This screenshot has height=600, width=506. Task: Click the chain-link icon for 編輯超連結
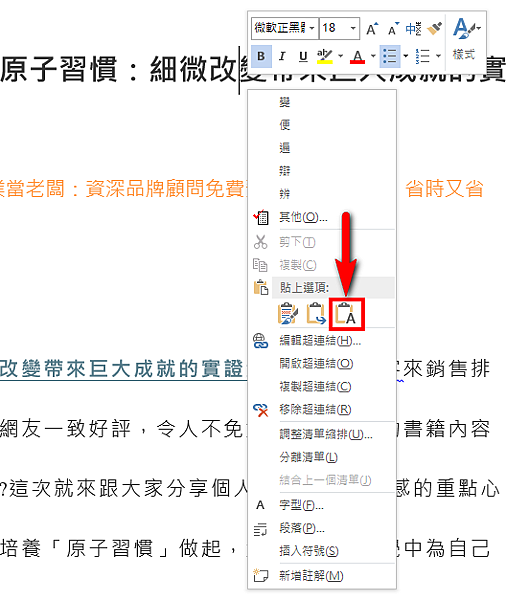pyautogui.click(x=261, y=341)
